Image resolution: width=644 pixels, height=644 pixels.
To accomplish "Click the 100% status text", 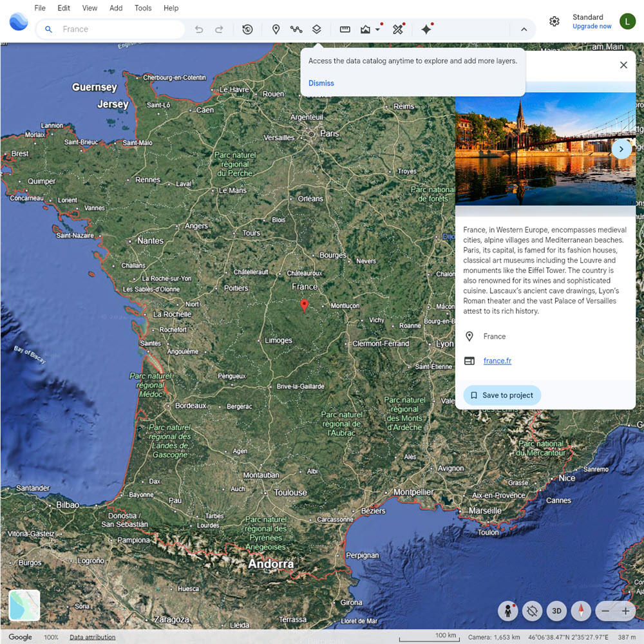I will pyautogui.click(x=52, y=637).
